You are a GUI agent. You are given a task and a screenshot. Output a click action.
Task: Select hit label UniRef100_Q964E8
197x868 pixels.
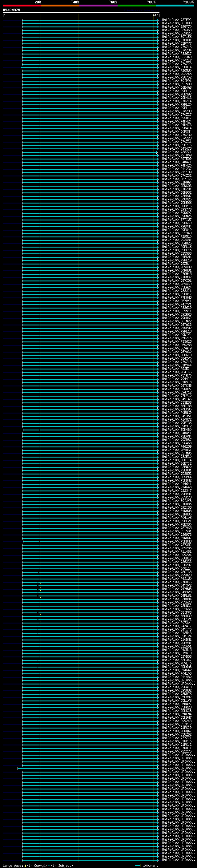177,687
